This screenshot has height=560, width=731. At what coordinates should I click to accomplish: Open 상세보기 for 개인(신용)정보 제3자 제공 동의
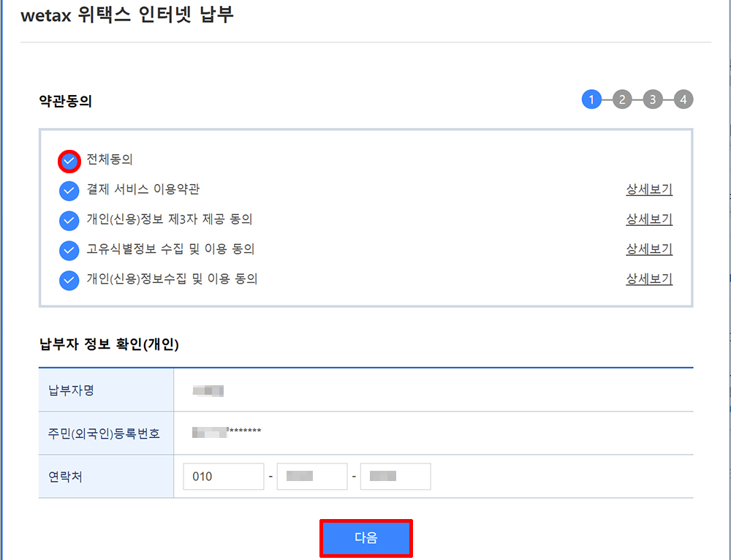tap(649, 219)
